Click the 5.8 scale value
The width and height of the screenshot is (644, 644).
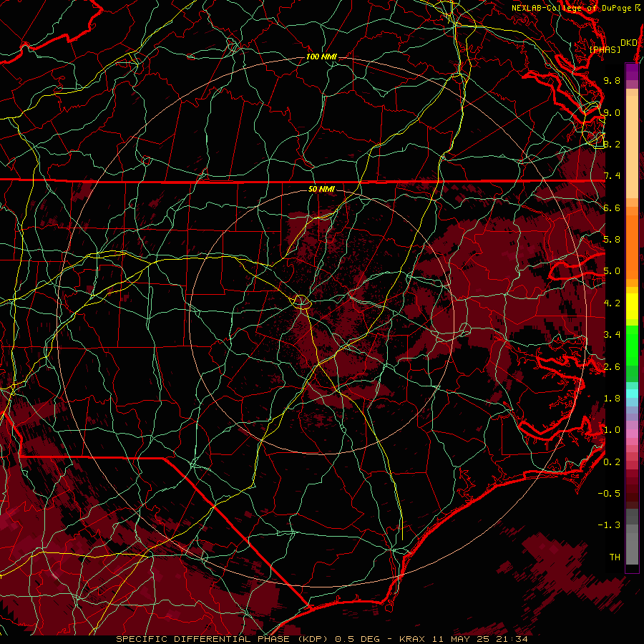coord(612,240)
